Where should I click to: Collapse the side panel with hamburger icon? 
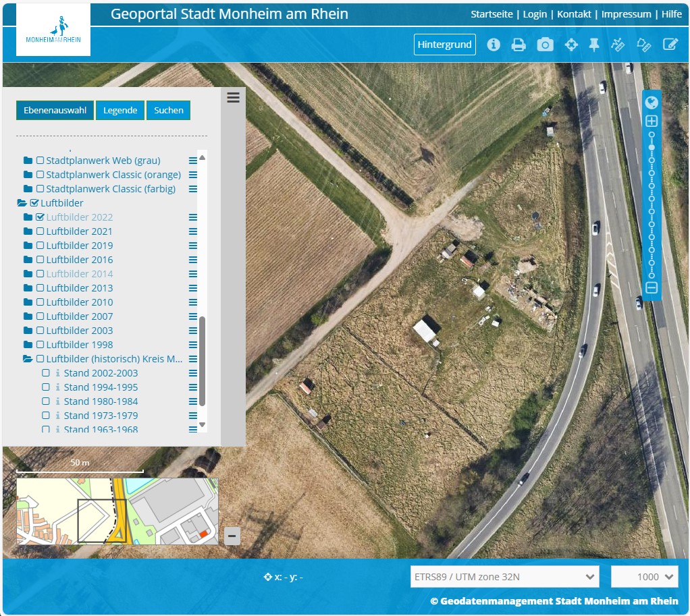pos(233,97)
